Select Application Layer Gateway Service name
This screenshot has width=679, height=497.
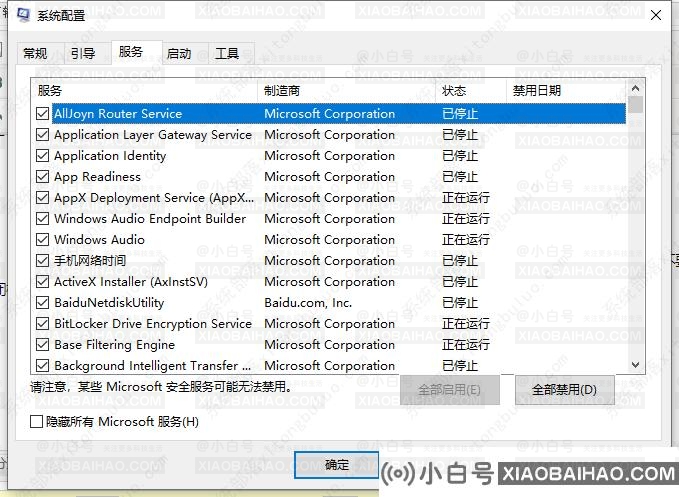coord(153,135)
